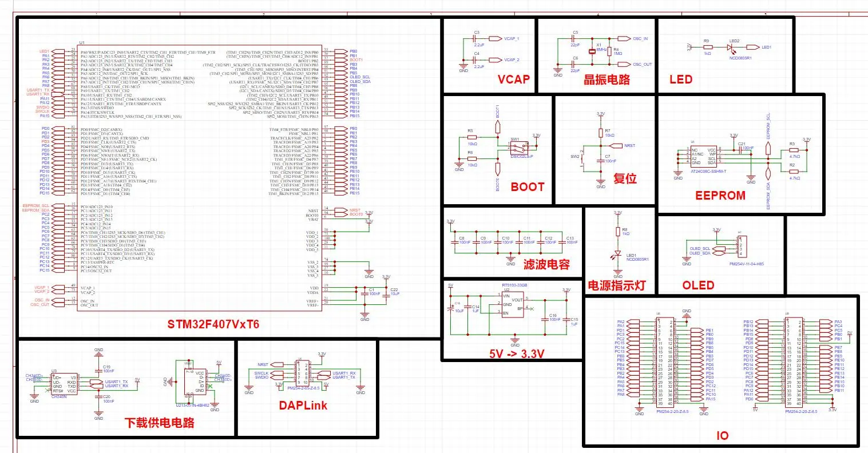
Task: Click the "5V -> 3.3V" block label
Action: (517, 353)
